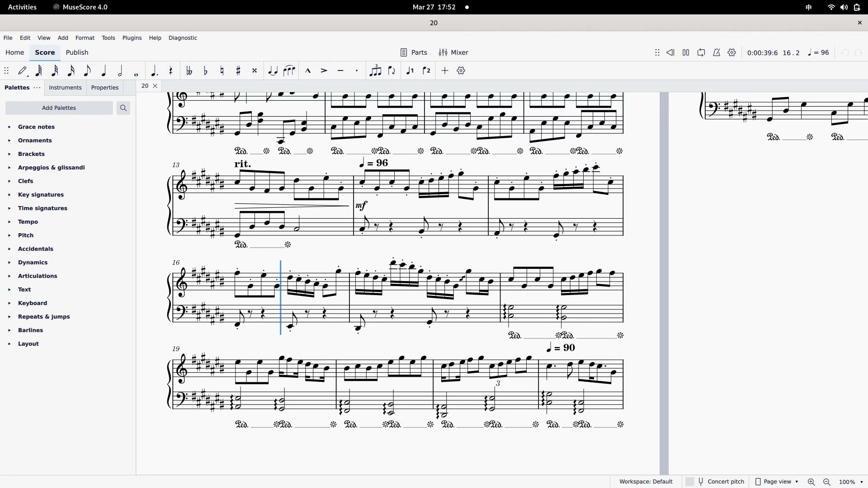Select the quarter note duration
The height and width of the screenshot is (488, 868).
pyautogui.click(x=104, y=70)
